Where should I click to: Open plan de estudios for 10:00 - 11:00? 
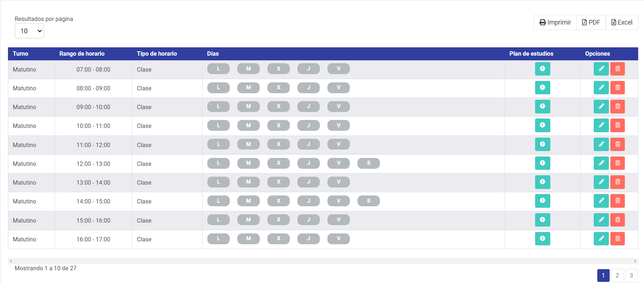pyautogui.click(x=542, y=125)
